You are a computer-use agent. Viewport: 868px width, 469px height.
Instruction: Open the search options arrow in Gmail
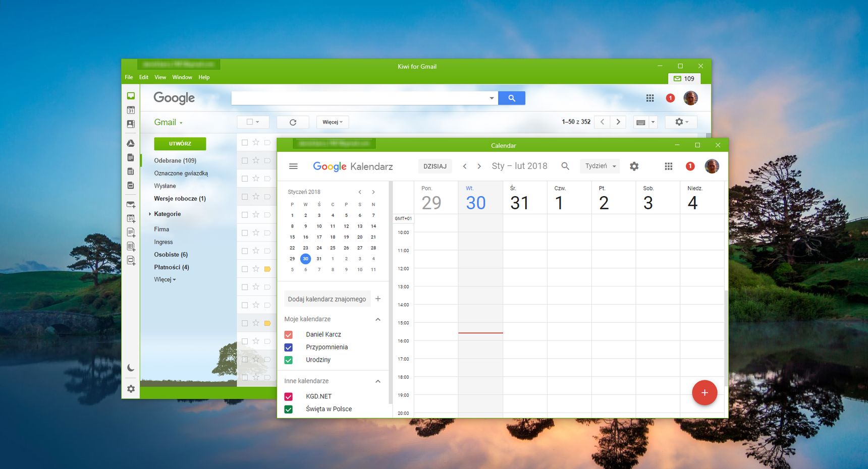click(492, 98)
